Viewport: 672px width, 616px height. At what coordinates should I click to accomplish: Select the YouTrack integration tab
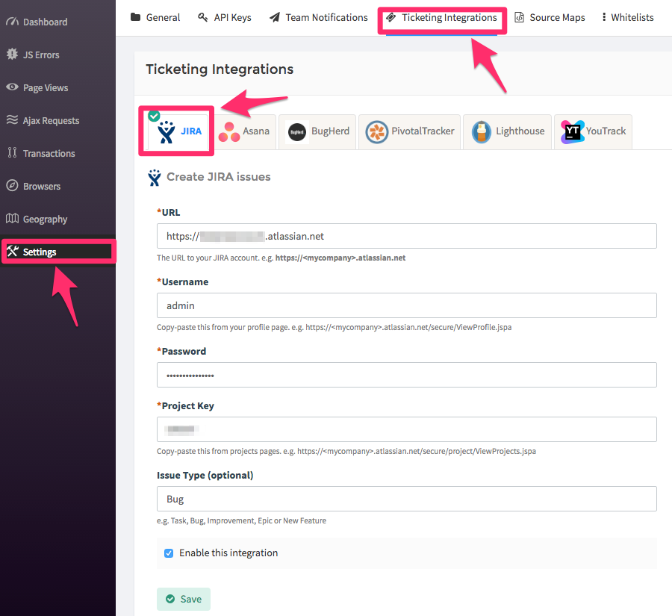pyautogui.click(x=593, y=131)
